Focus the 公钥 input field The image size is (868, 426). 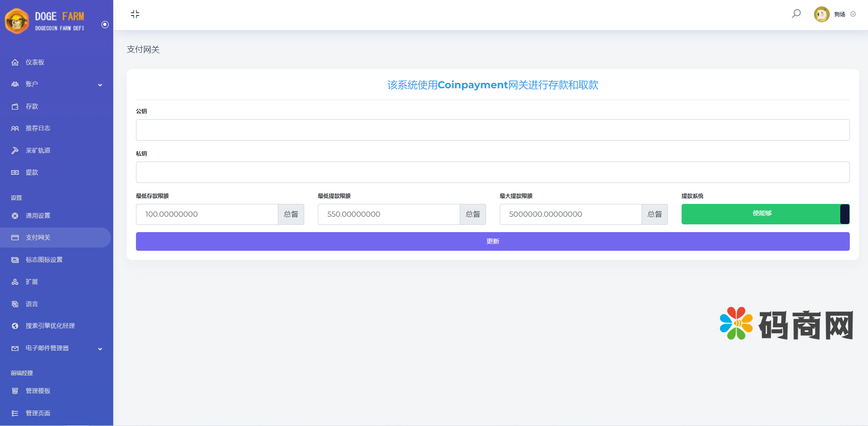click(x=492, y=130)
